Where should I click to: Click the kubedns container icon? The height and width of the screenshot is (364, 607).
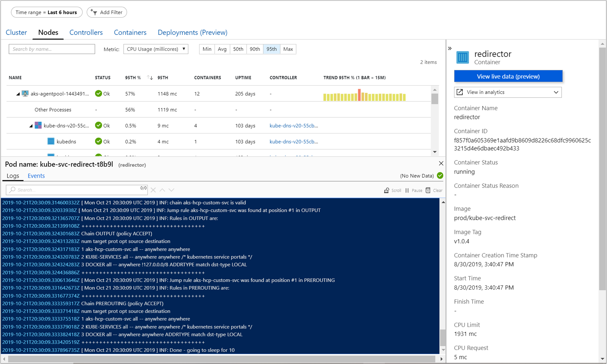51,141
